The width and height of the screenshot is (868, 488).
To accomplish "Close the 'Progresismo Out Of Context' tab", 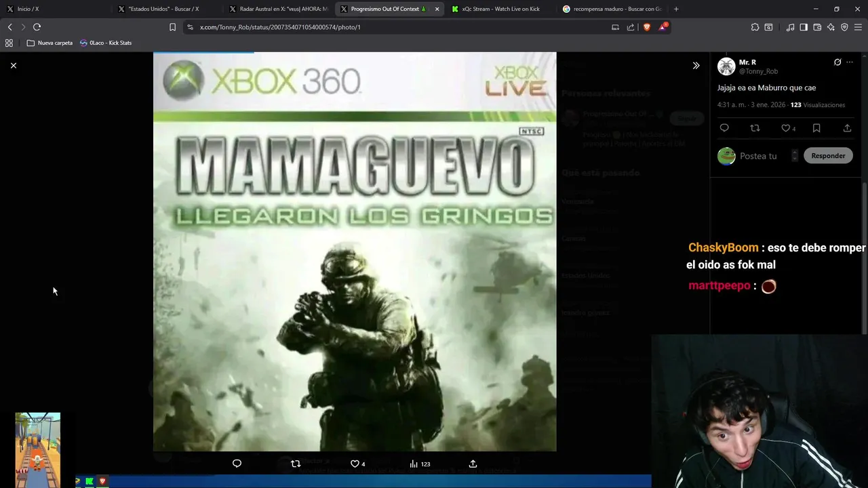I will (437, 9).
